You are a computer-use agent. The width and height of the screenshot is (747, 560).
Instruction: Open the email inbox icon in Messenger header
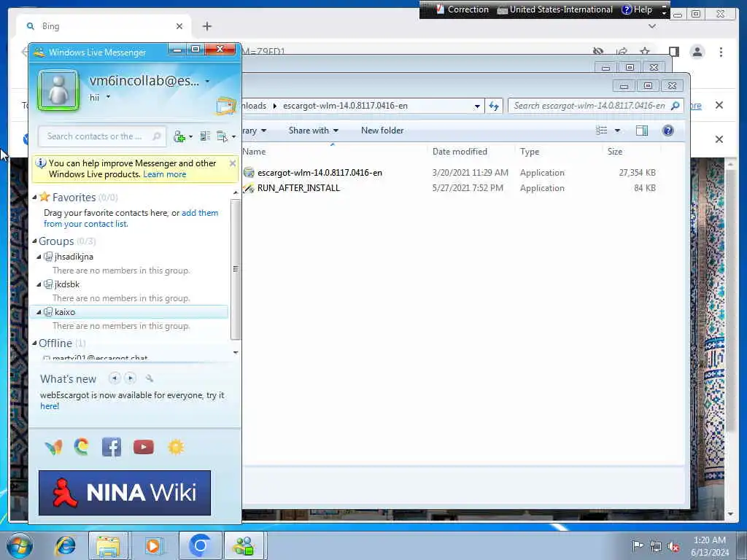225,106
